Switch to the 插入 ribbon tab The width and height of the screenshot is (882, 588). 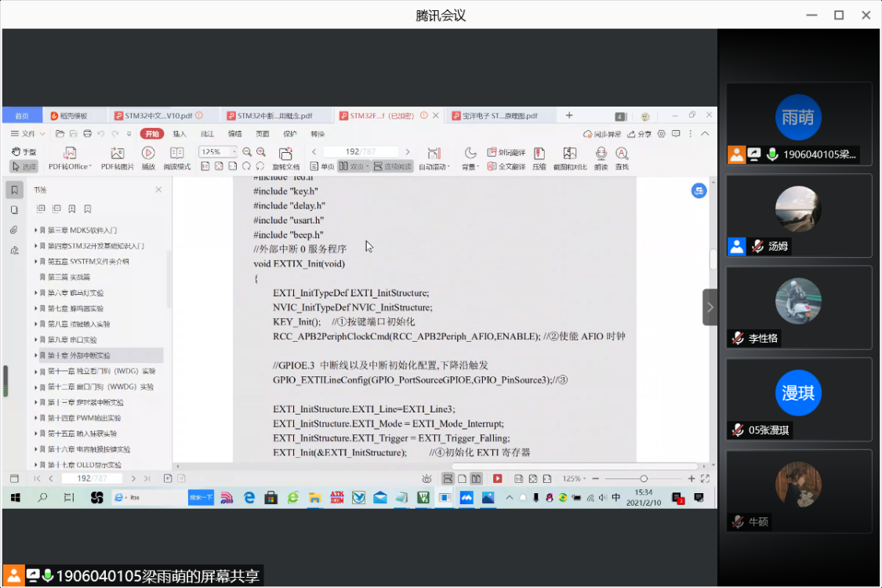tap(180, 134)
